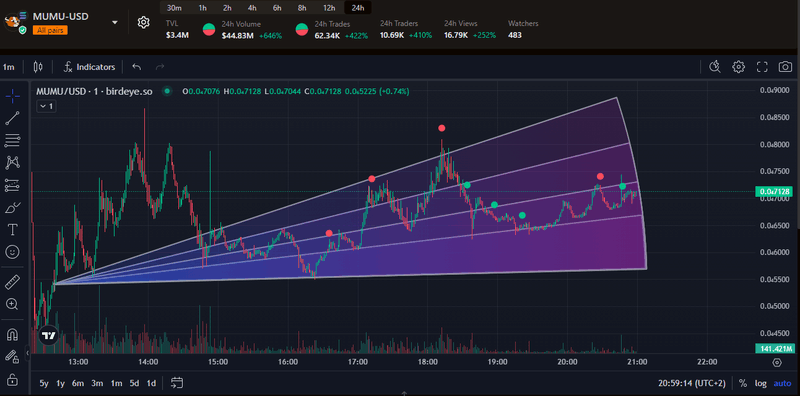800x396 pixels.
Task: Click the TradingView logo
Action: pos(48,336)
